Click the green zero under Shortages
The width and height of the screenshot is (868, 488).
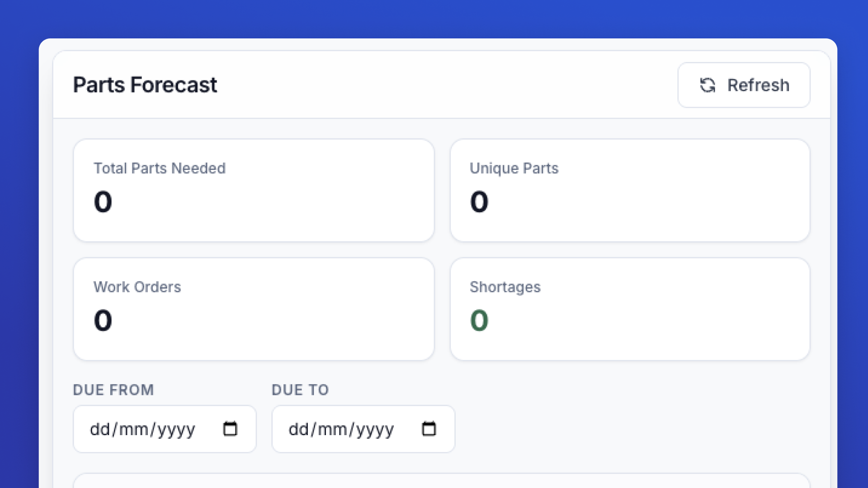(x=479, y=320)
